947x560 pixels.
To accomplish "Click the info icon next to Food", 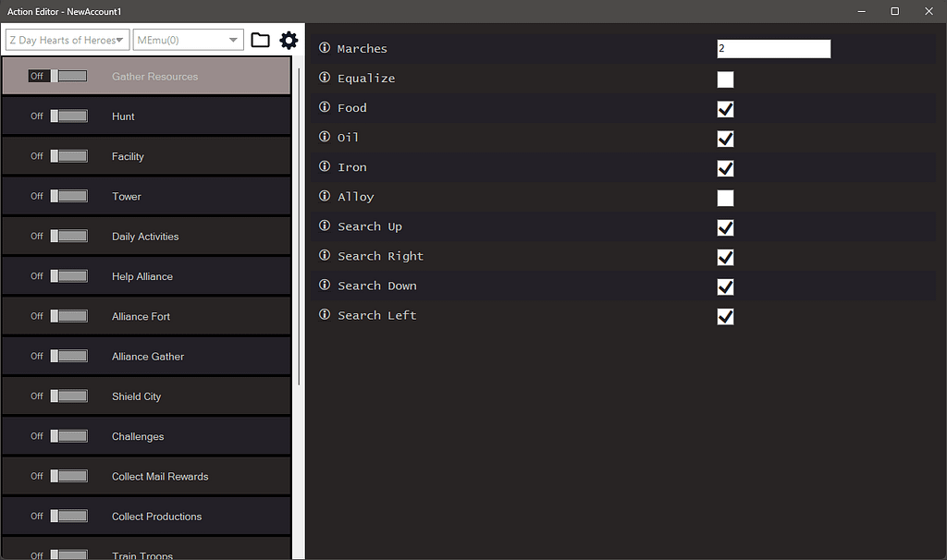I will coord(323,107).
